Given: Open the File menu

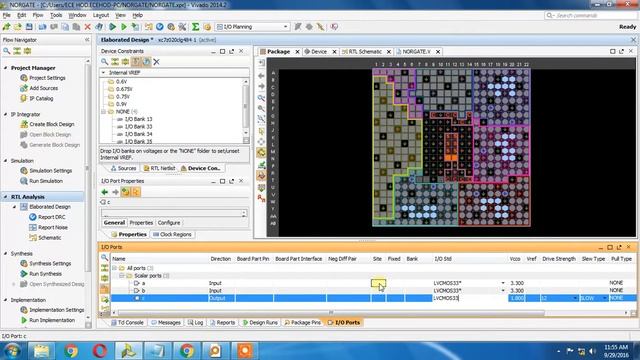Looking at the screenshot, I should (7, 15).
